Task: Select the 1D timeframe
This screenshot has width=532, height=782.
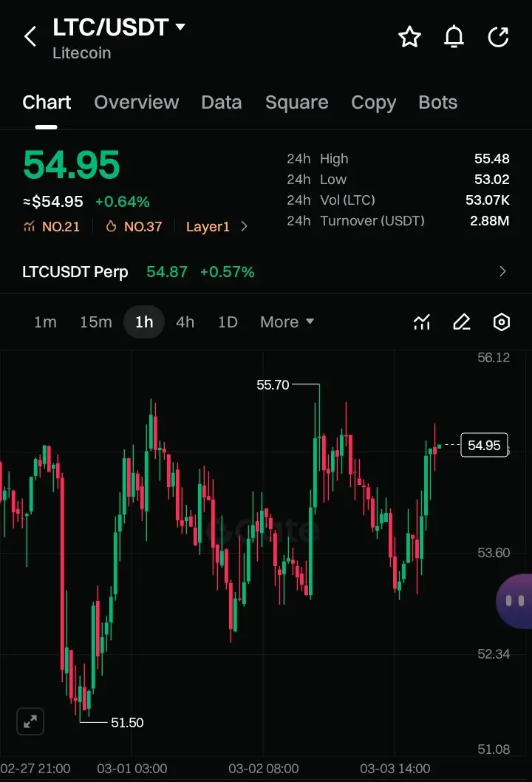Action: 228,322
